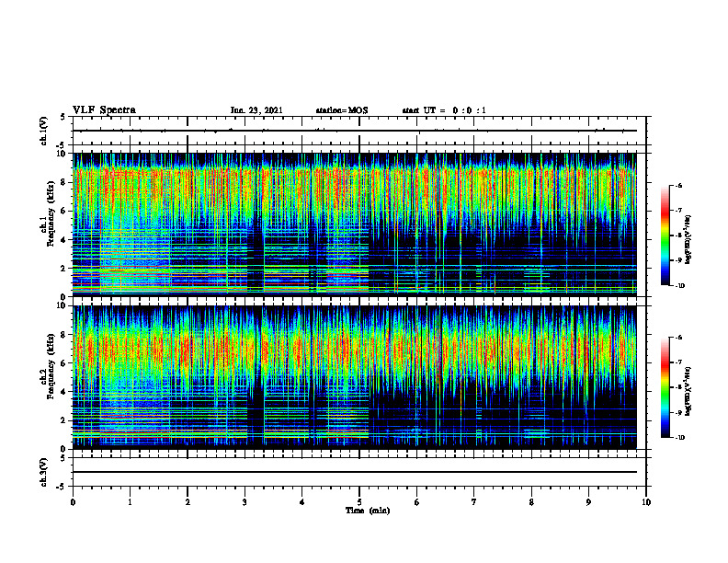Select the "ch.1 Frequency (kHz)" axis label
Viewport: 728px width, 563px height.
click(x=47, y=214)
